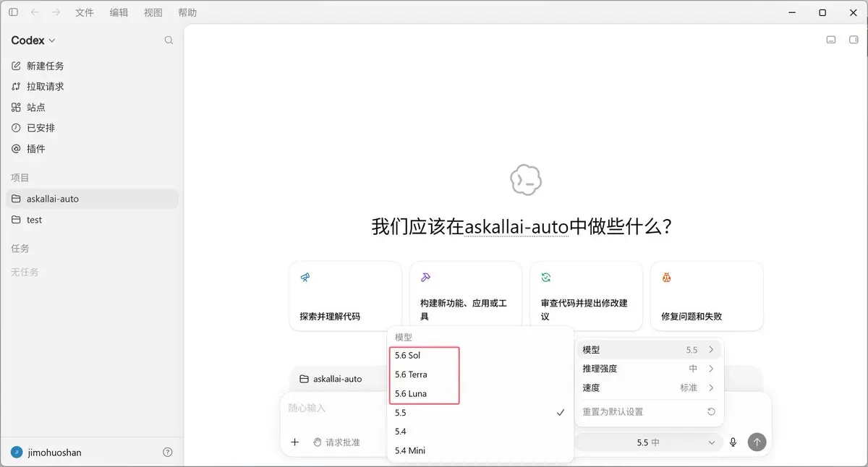Click the microphone voice input icon
The width and height of the screenshot is (868, 467).
[x=733, y=442]
